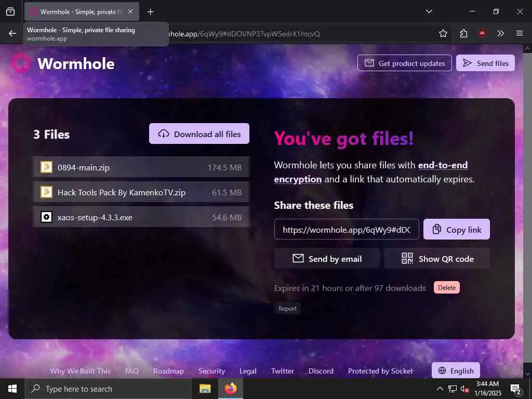
Task: Click the Firefox View icon
Action: (x=10, y=12)
